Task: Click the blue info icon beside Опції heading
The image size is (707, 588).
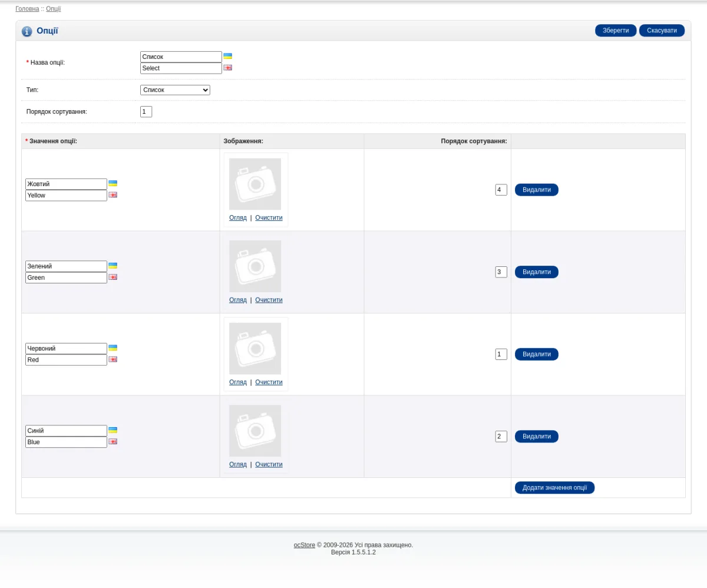Action: point(27,31)
